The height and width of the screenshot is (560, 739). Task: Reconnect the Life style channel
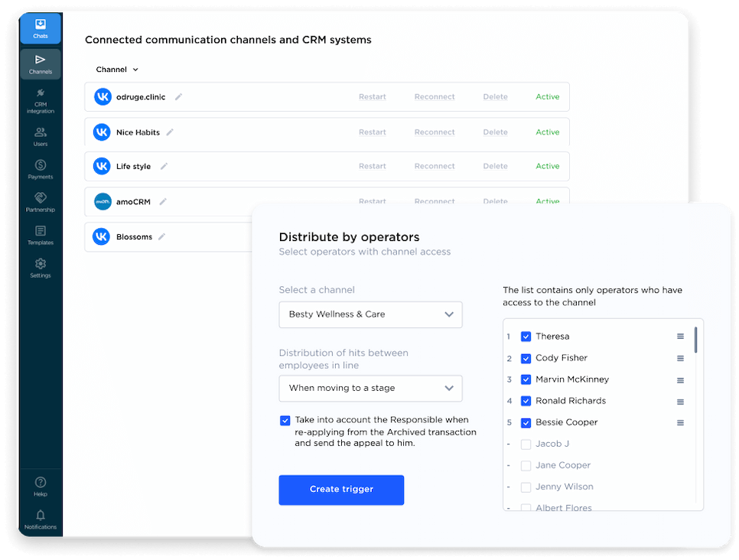[x=434, y=166]
